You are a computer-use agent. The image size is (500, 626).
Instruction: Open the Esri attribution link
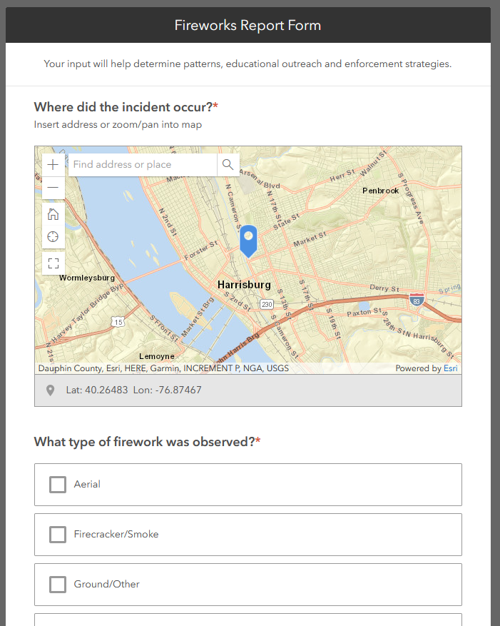(450, 368)
